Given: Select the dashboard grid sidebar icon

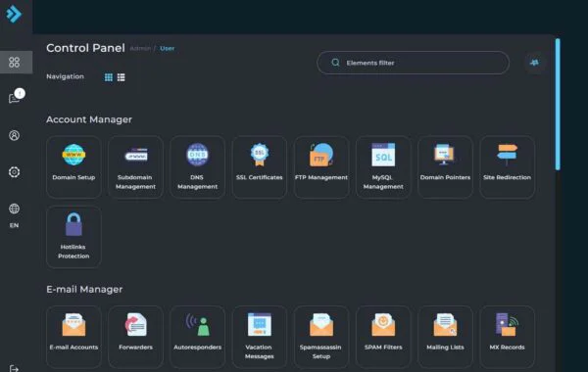Looking at the screenshot, I should click(15, 63).
